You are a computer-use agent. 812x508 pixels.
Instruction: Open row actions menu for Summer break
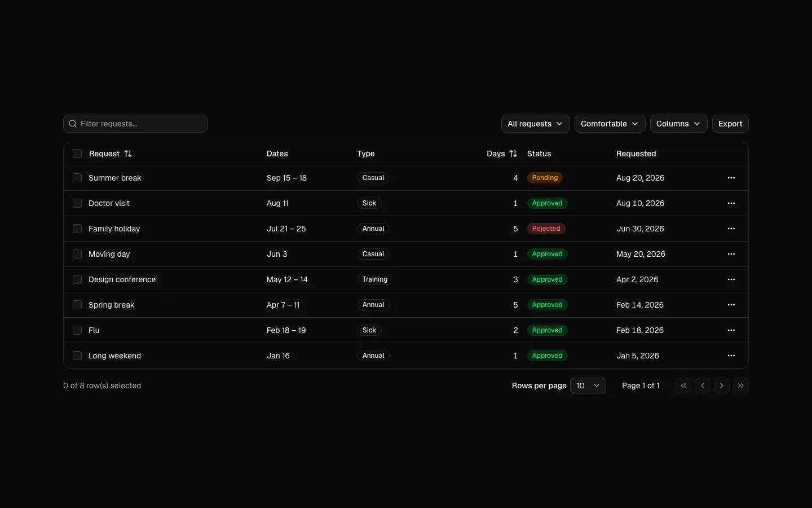coord(731,178)
